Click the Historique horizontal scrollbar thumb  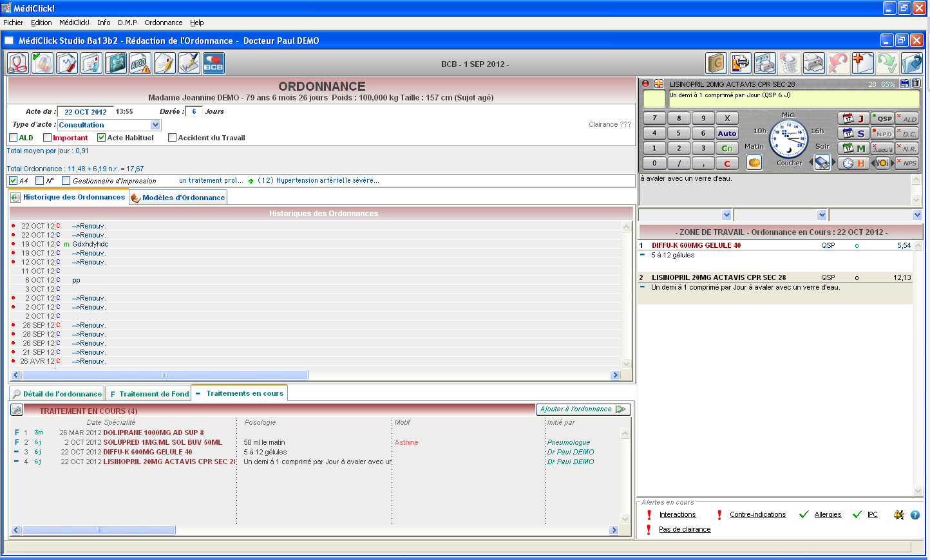tap(164, 375)
